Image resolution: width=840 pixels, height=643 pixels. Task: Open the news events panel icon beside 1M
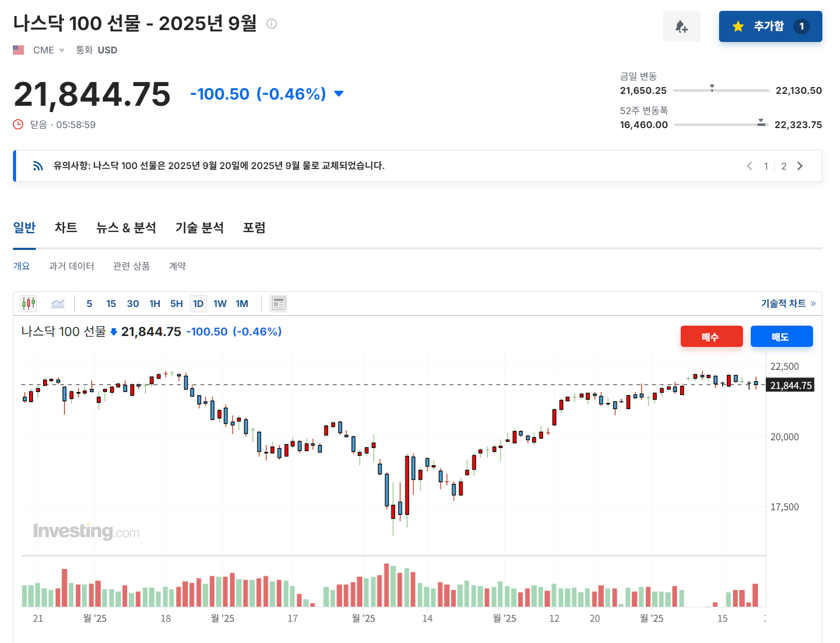click(279, 303)
